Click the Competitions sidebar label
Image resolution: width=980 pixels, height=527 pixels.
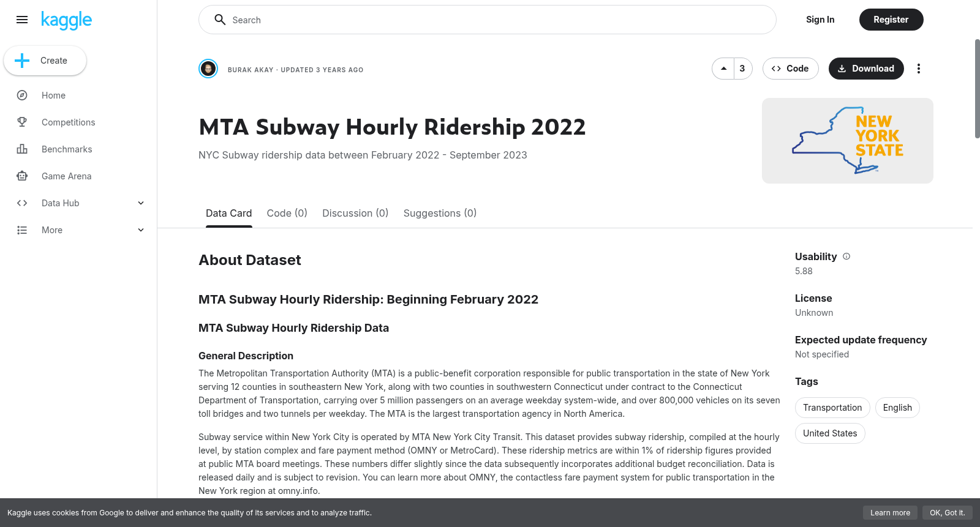69,122
